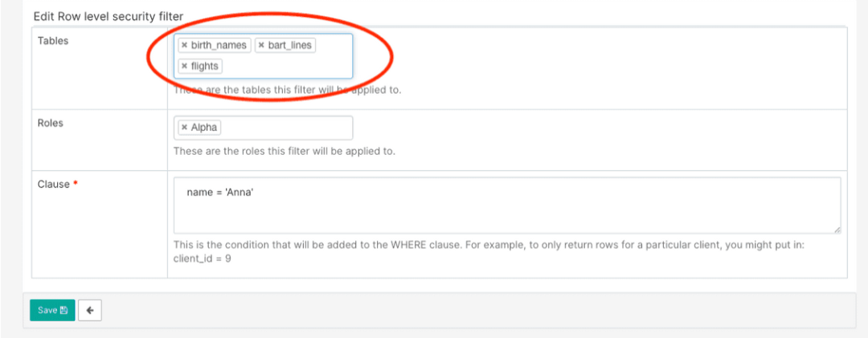Click the Tables field label
Screen dimensions: 868x338
(x=53, y=41)
